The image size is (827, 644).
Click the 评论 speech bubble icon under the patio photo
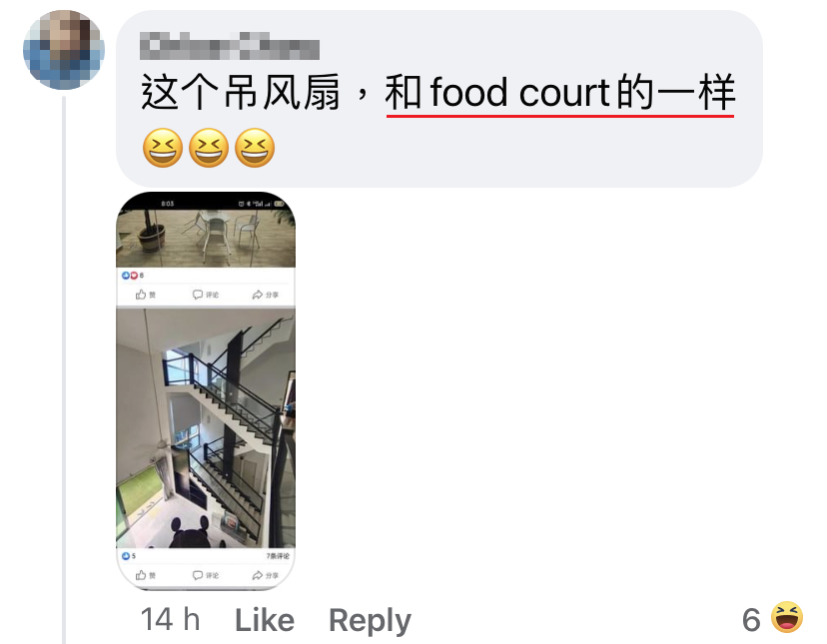[198, 295]
